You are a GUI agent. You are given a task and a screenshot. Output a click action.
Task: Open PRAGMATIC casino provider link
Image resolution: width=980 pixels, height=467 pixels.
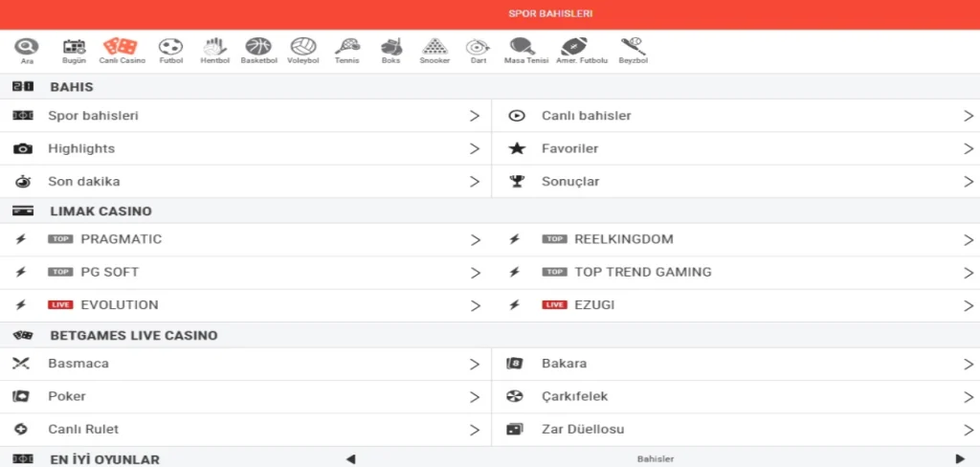(121, 239)
